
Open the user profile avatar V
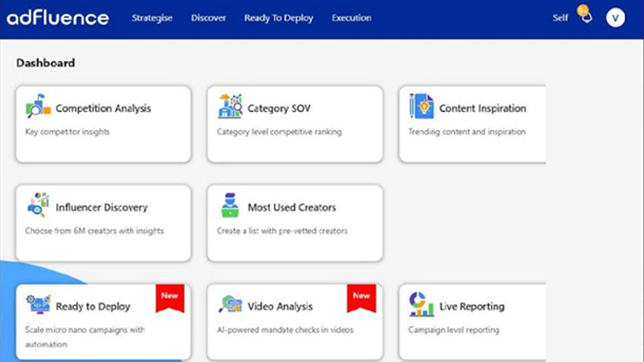point(615,18)
